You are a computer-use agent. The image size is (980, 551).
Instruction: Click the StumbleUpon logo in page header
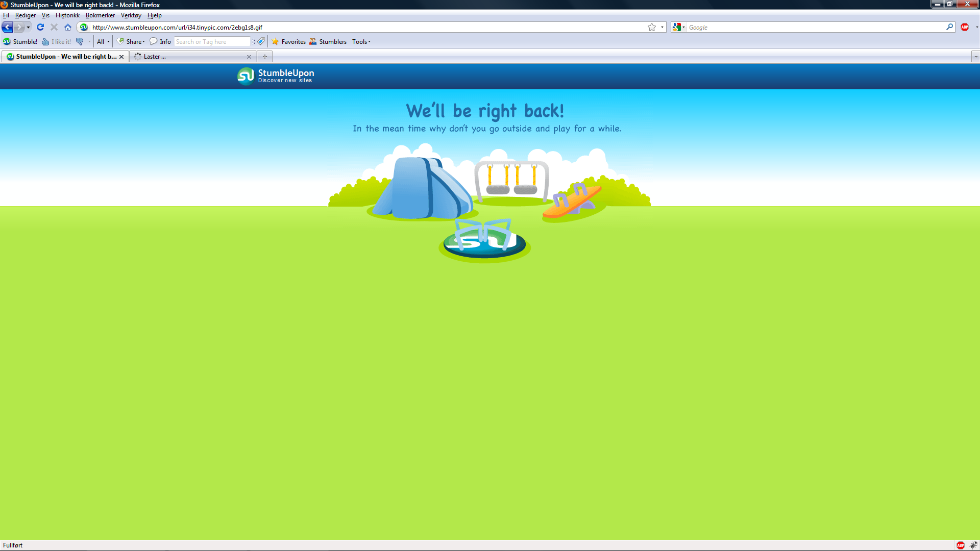pyautogui.click(x=276, y=76)
